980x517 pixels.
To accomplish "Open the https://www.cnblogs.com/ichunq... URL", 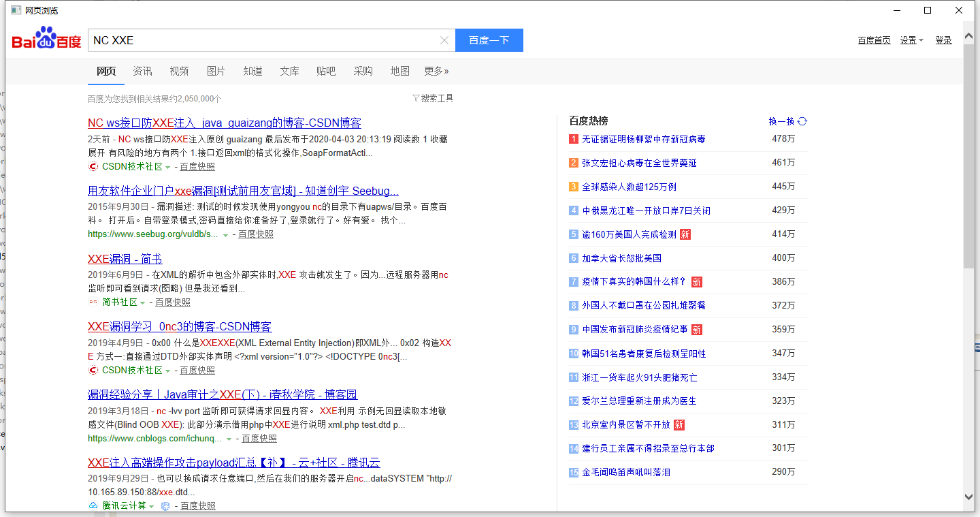I will [154, 439].
